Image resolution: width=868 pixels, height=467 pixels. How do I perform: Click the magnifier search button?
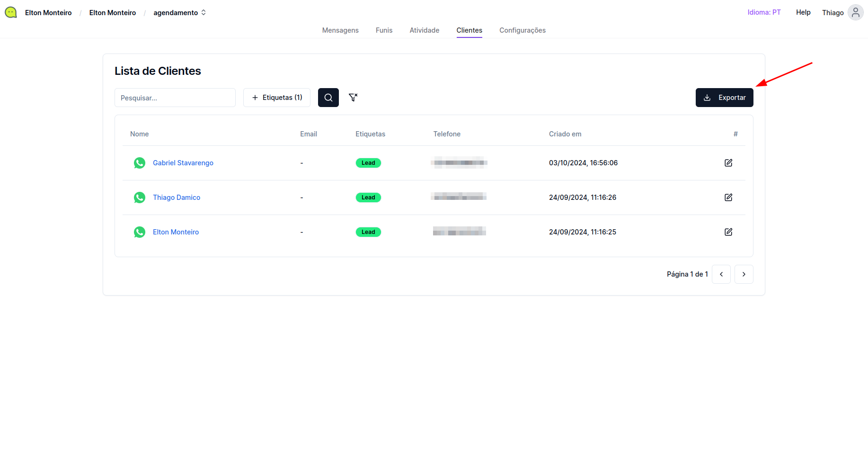328,98
